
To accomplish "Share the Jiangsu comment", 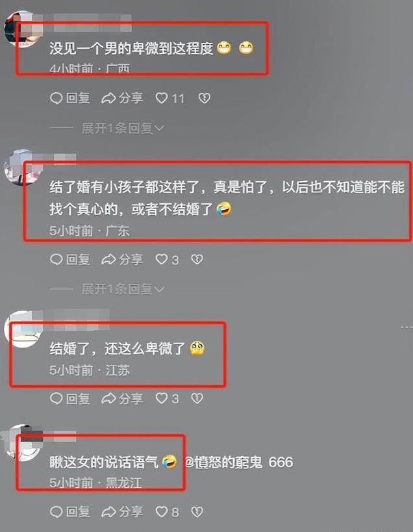I will coord(122,398).
